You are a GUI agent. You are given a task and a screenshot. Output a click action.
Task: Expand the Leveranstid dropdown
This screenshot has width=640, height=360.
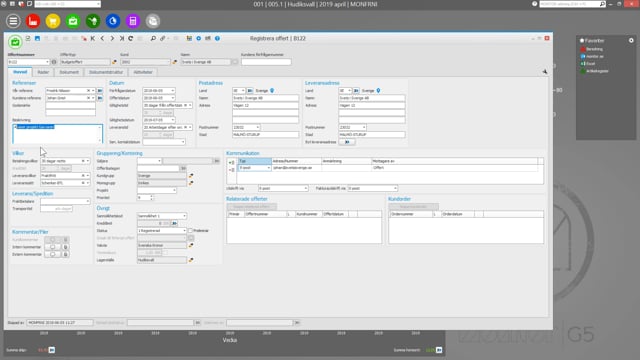point(190,127)
